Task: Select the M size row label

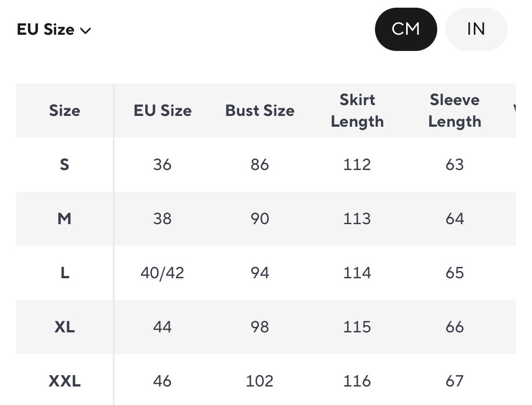Action: coord(65,219)
